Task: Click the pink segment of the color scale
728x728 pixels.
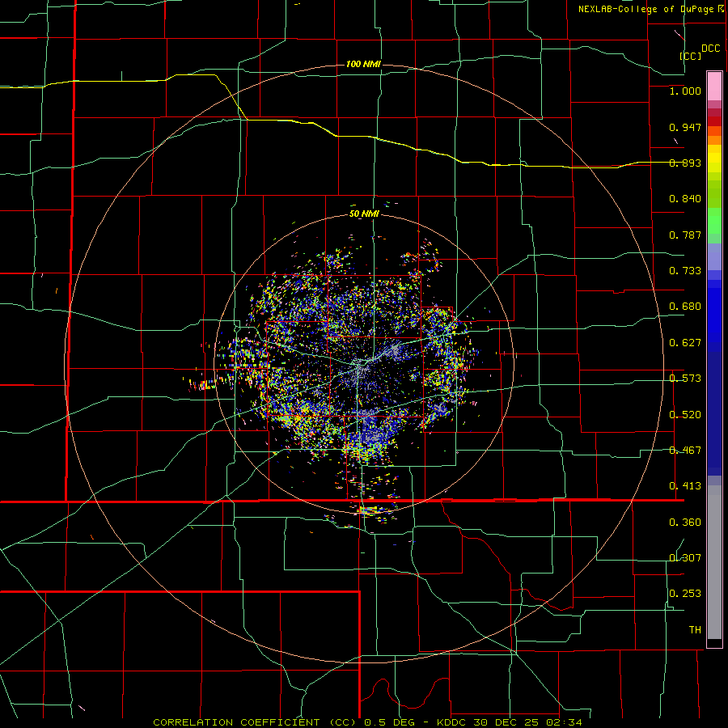Action: [714, 86]
